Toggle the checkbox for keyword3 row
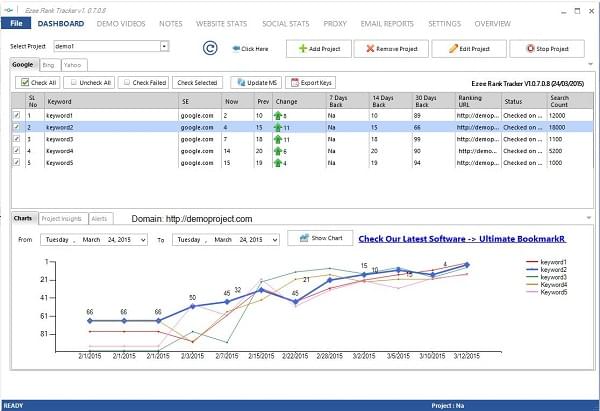 (x=16, y=139)
